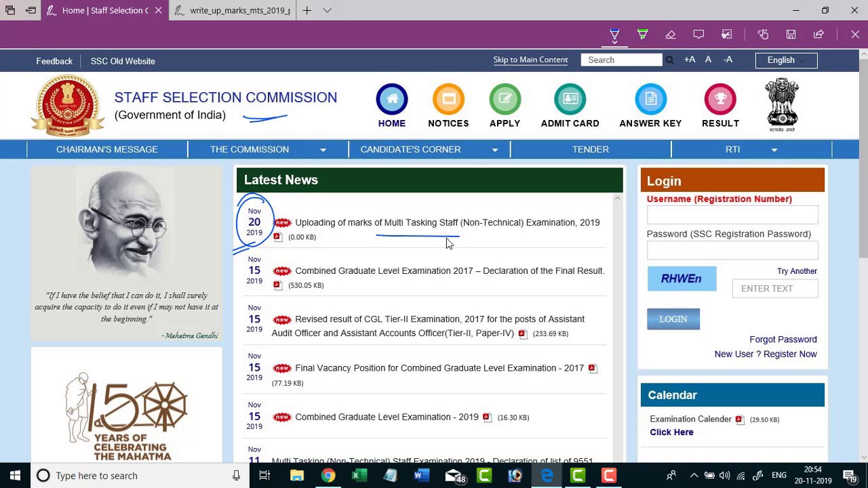Open Google Chrome from the taskbar

tap(328, 476)
